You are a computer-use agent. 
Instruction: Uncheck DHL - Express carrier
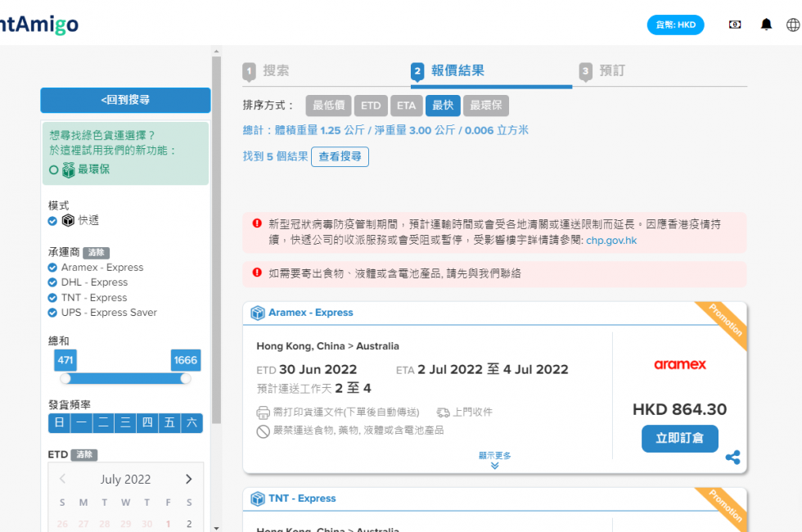[52, 282]
